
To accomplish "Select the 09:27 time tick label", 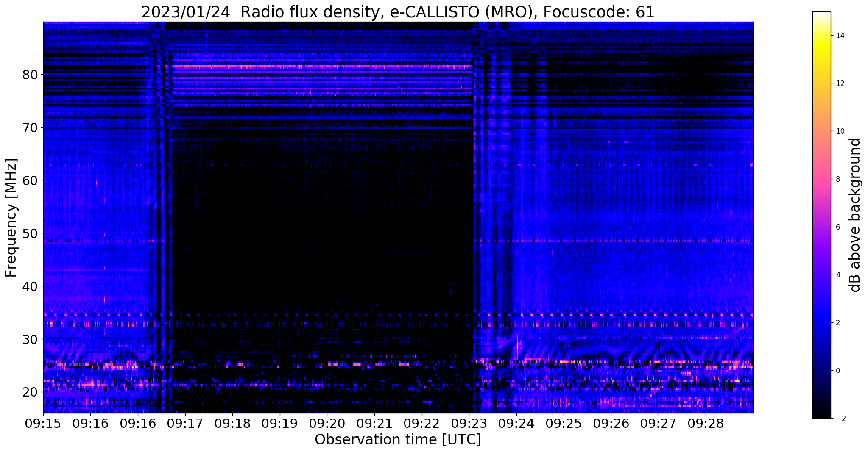I will click(x=659, y=423).
